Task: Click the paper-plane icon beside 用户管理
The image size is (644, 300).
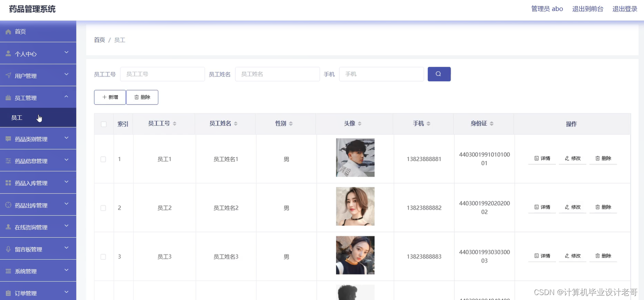Action: coord(8,76)
